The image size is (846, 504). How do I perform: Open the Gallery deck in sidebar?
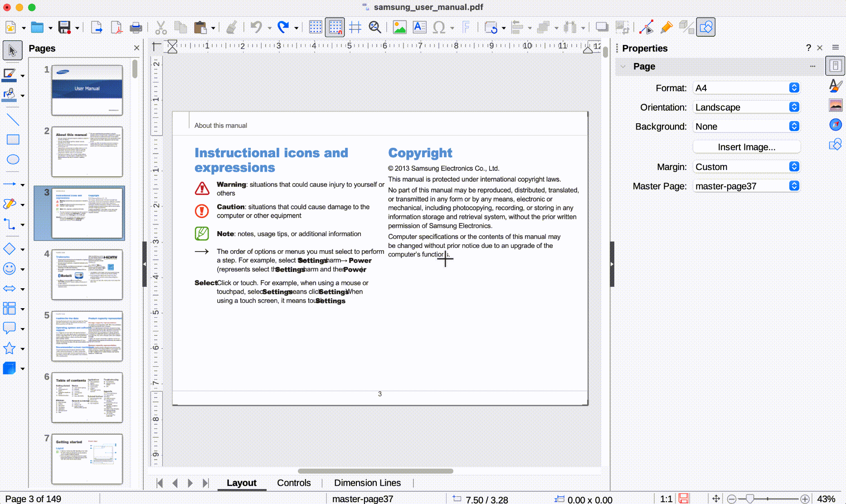click(x=835, y=106)
